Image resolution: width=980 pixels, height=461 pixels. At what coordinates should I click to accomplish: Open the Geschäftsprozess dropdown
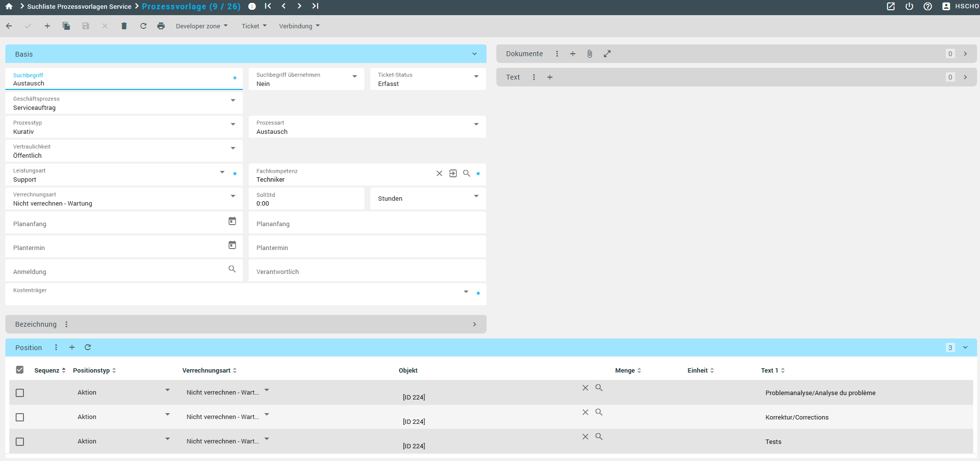(x=233, y=101)
